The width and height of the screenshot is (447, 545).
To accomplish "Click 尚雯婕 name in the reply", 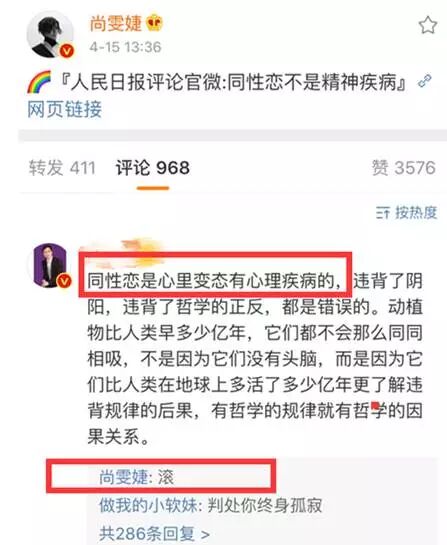I will tap(124, 477).
